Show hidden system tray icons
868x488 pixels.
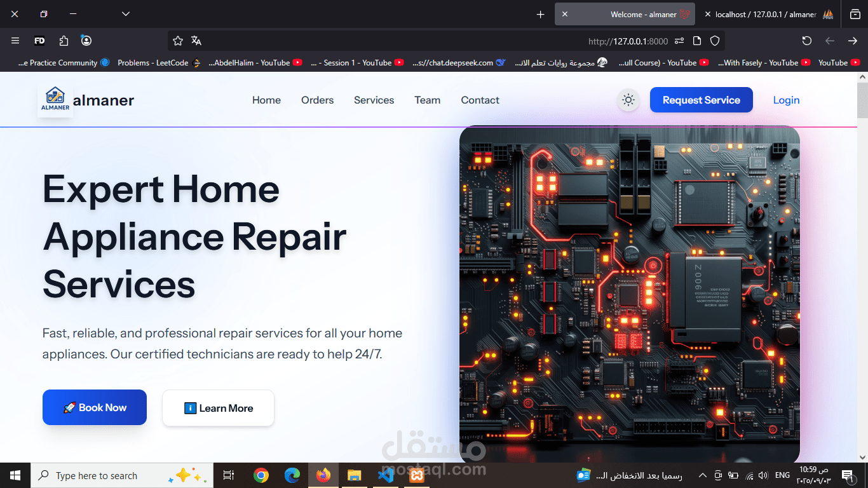click(x=702, y=475)
